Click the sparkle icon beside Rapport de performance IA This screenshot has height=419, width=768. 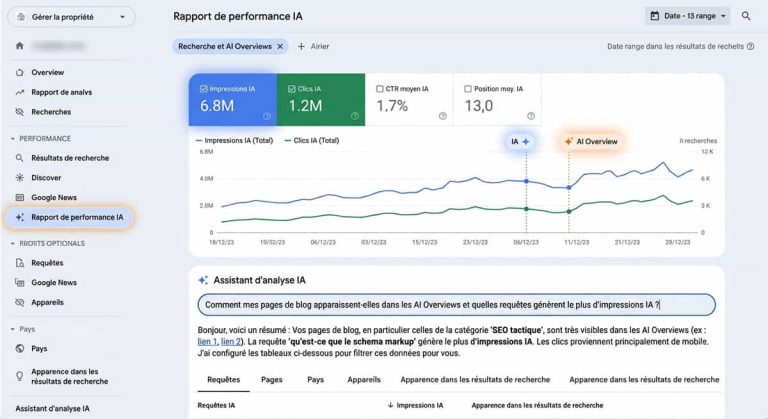pyautogui.click(x=20, y=217)
